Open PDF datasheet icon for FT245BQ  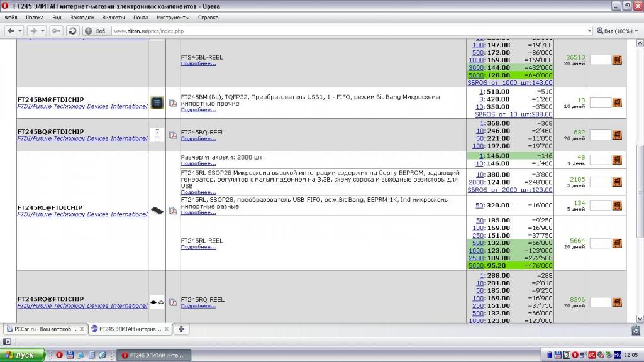click(172, 134)
